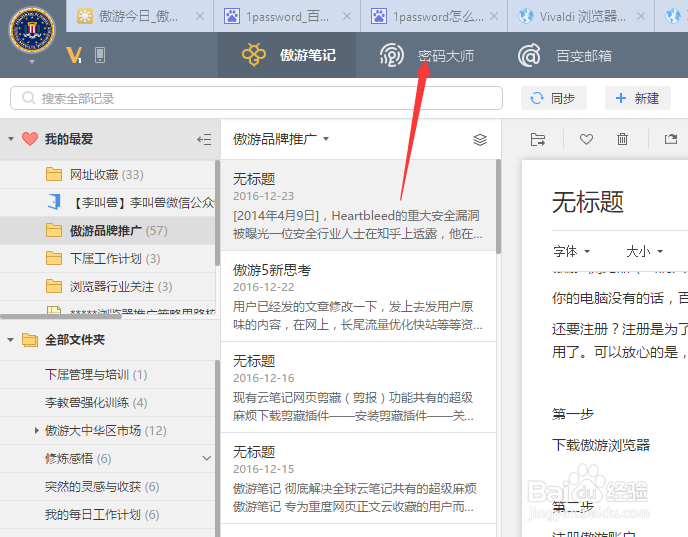
Task: Open the 字体 font dropdown
Action: pos(571,251)
